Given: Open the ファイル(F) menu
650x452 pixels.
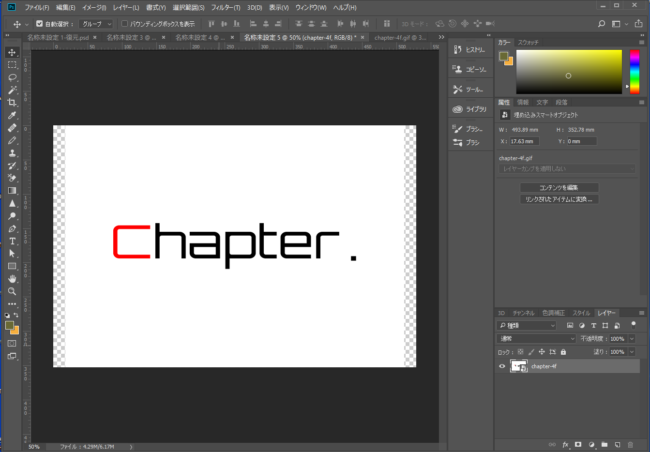Looking at the screenshot, I should pos(36,7).
